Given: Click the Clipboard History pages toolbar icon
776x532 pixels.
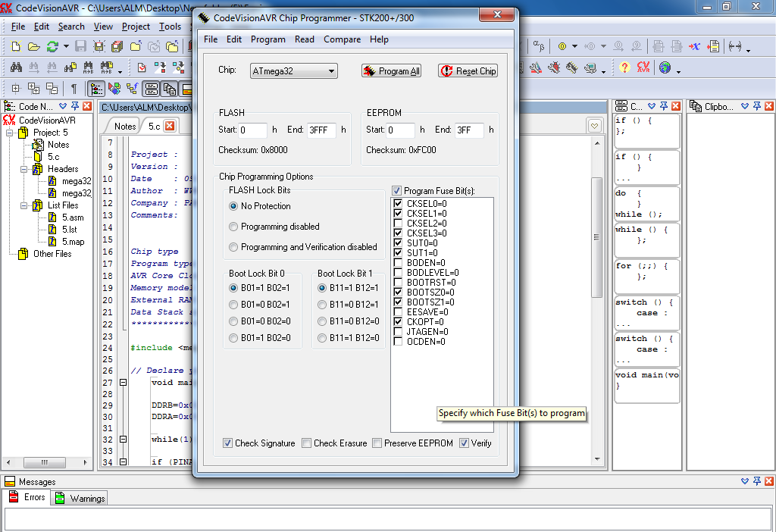Looking at the screenshot, I should pyautogui.click(x=170, y=89).
